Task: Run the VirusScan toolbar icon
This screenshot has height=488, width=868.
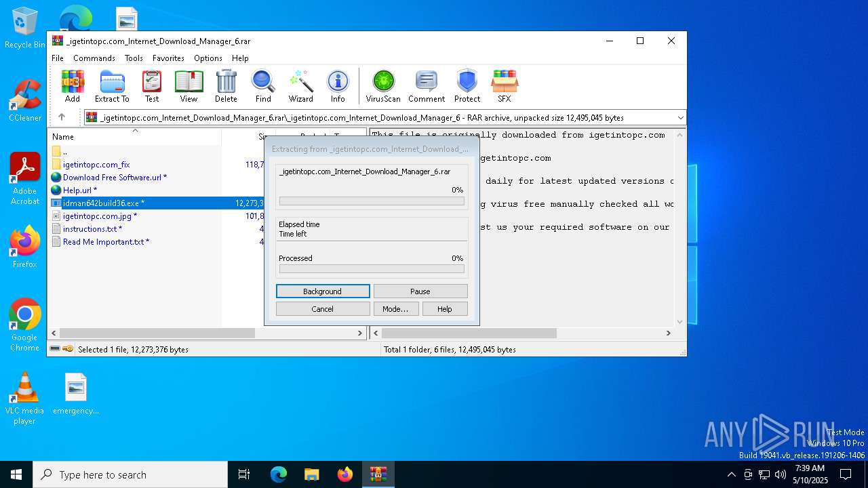Action: 383,86
